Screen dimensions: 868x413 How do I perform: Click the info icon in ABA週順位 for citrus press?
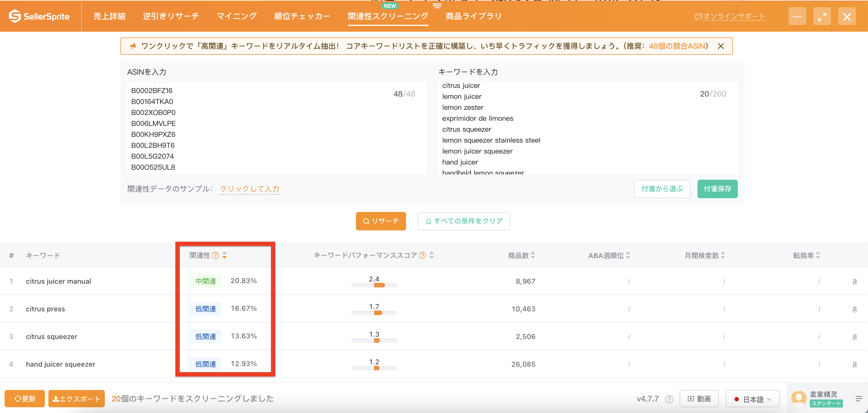[629, 309]
